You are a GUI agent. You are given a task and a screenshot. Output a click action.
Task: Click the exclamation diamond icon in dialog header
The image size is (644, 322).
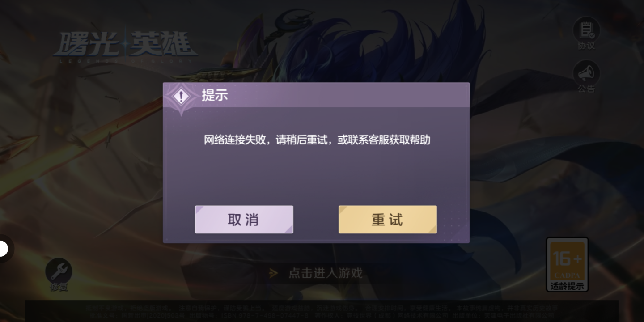181,97
